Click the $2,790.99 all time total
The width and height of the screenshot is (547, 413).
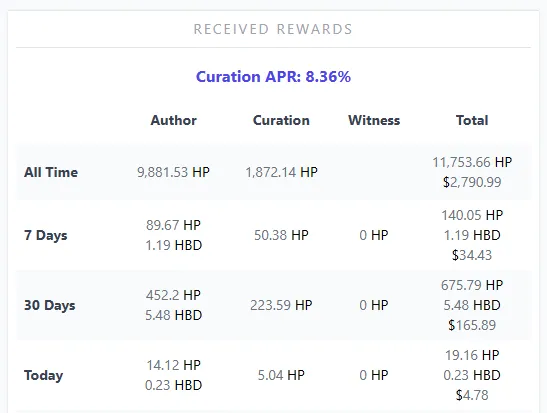(472, 182)
